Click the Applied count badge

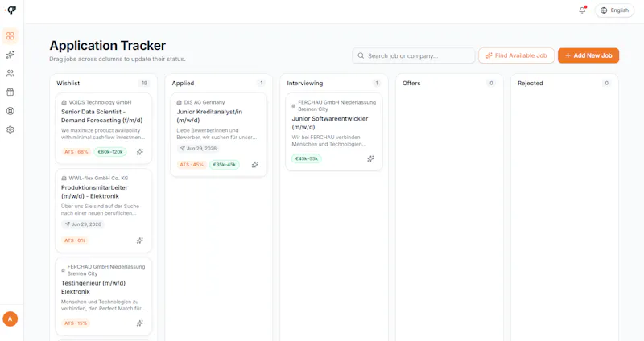pos(261,84)
